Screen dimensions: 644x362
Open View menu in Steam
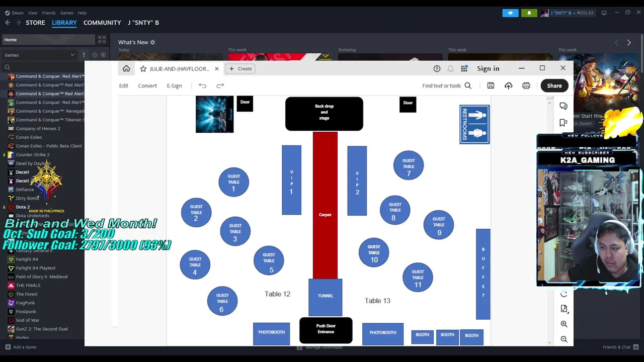point(33,13)
